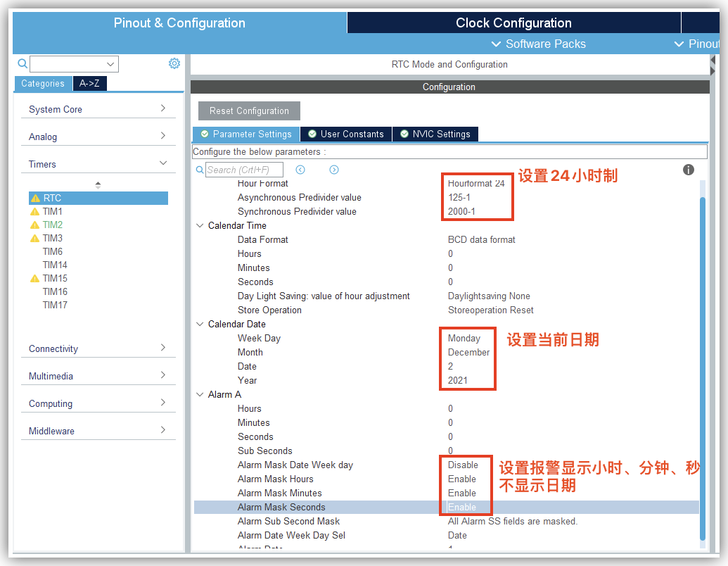
Task: Switch to the Clock Configuration tab
Action: (x=513, y=23)
